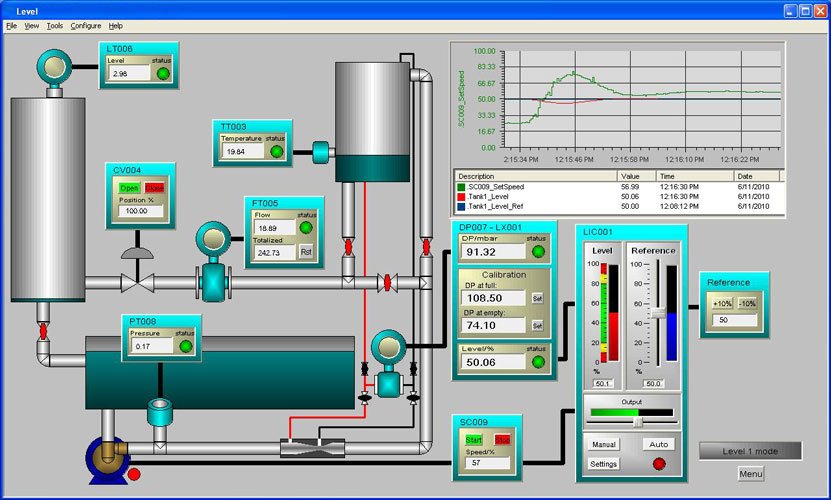This screenshot has width=831, height=500.
Task: Start the SC009 speed controller
Action: [x=474, y=440]
